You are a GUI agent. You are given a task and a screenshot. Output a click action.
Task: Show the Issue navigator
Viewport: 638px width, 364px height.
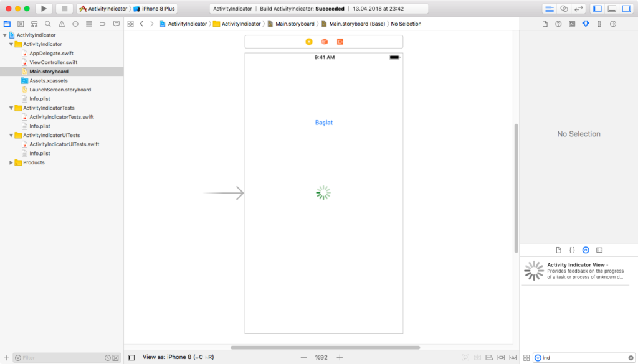tap(61, 24)
